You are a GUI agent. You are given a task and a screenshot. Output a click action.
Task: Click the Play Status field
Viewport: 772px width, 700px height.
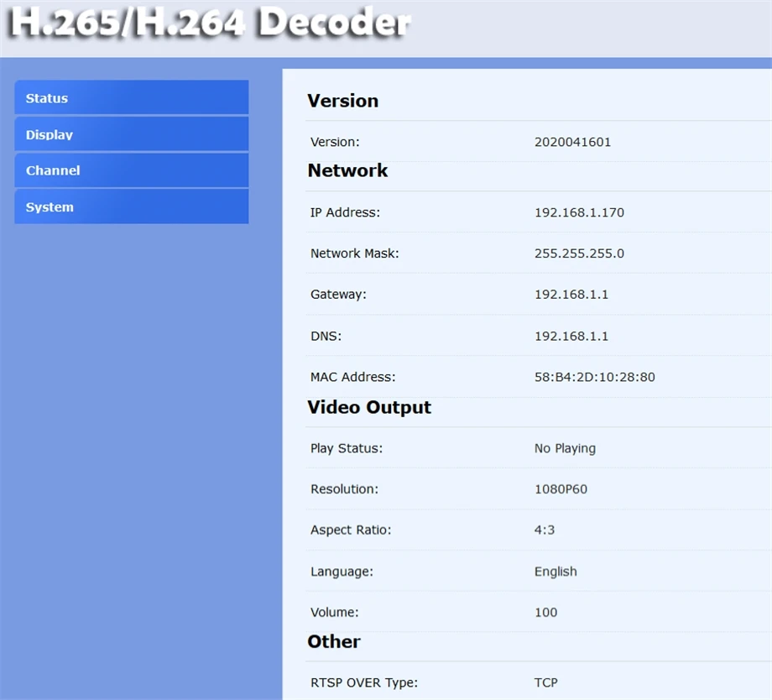(x=565, y=448)
